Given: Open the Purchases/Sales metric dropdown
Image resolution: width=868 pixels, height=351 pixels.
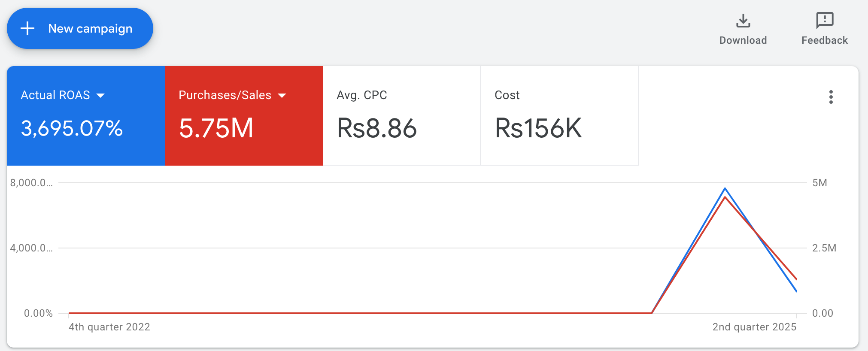Looking at the screenshot, I should click(282, 96).
